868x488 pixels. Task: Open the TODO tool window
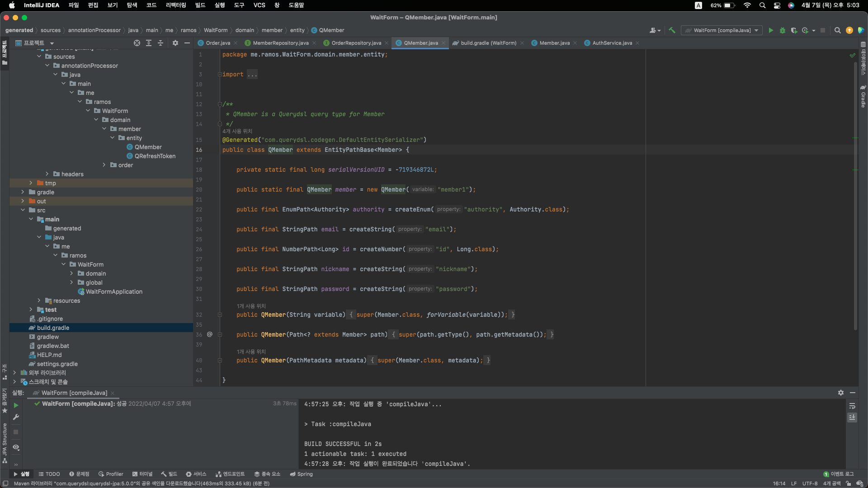49,474
